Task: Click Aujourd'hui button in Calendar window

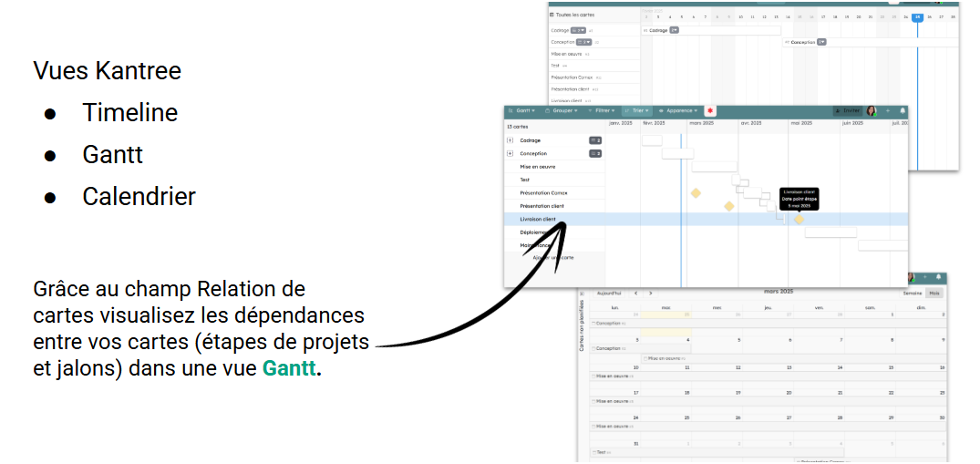Action: [609, 293]
